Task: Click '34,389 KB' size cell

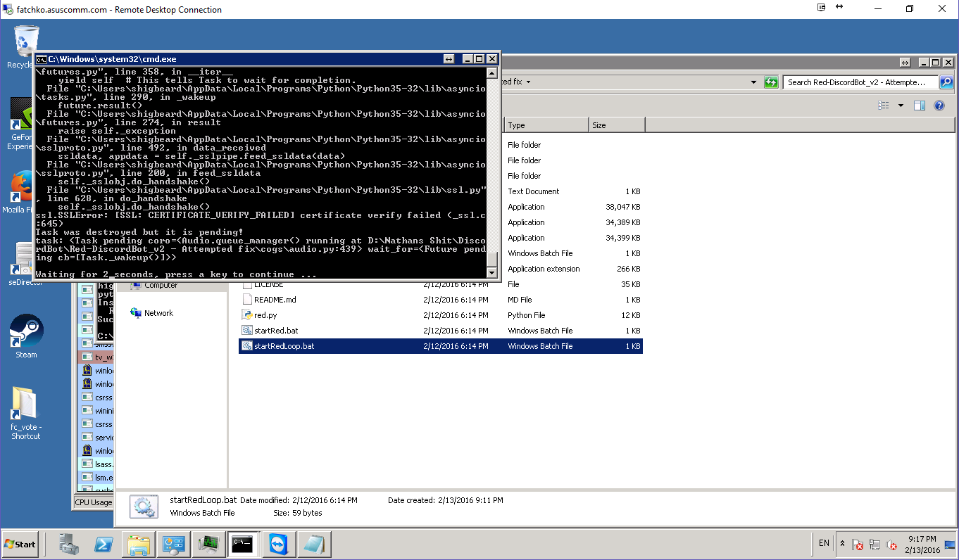Action: 622,222
